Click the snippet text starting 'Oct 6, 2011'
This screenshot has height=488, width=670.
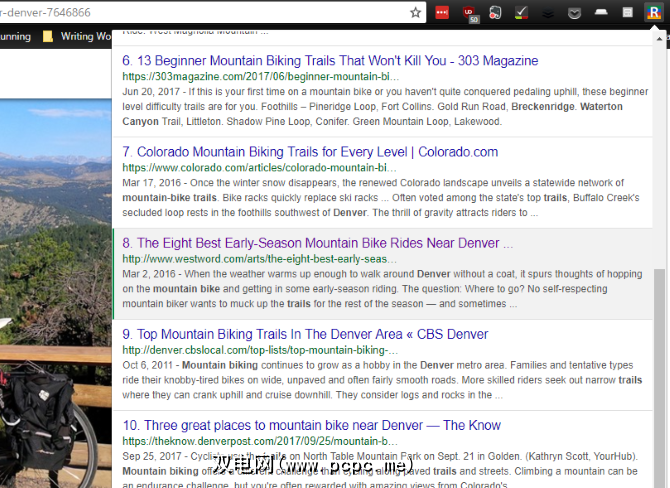(x=382, y=380)
